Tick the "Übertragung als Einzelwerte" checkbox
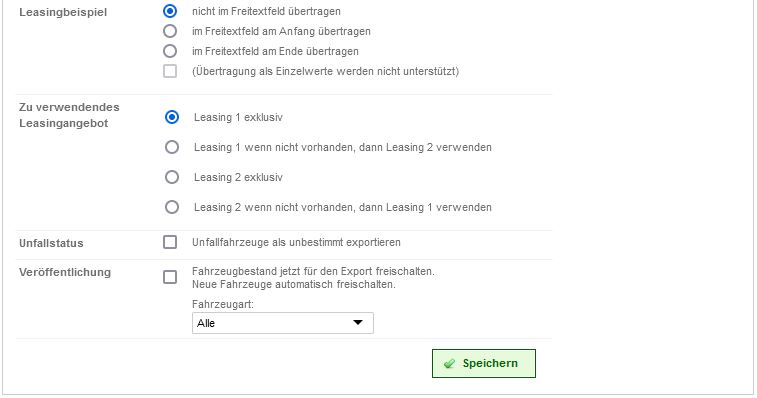The height and width of the screenshot is (398, 757). (170, 71)
